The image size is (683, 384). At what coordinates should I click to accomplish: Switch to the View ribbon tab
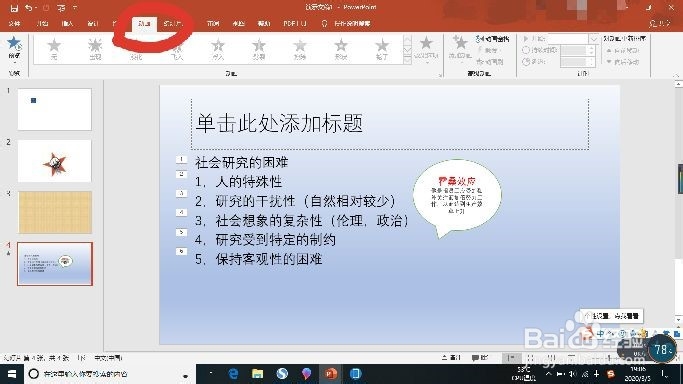tap(238, 24)
